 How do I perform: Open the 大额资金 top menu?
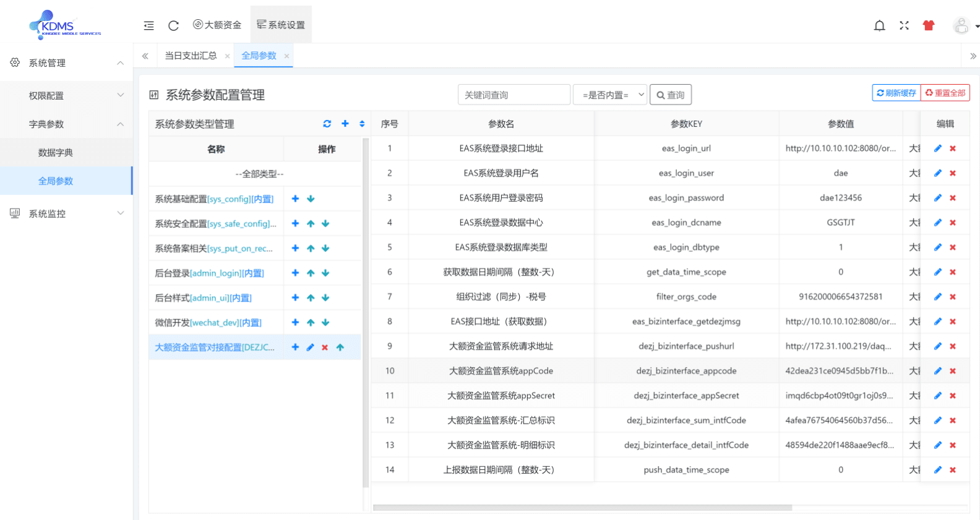[217, 25]
